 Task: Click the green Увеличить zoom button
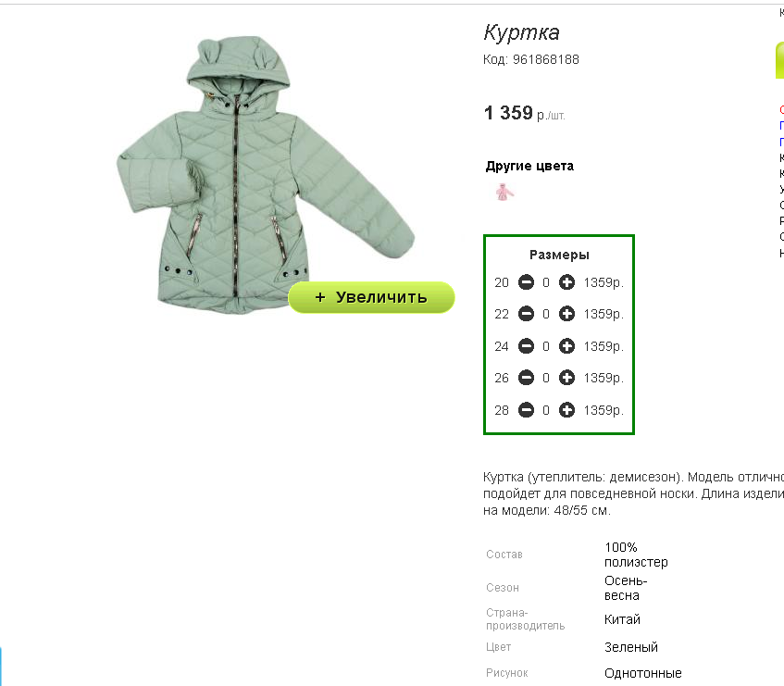click(x=371, y=297)
